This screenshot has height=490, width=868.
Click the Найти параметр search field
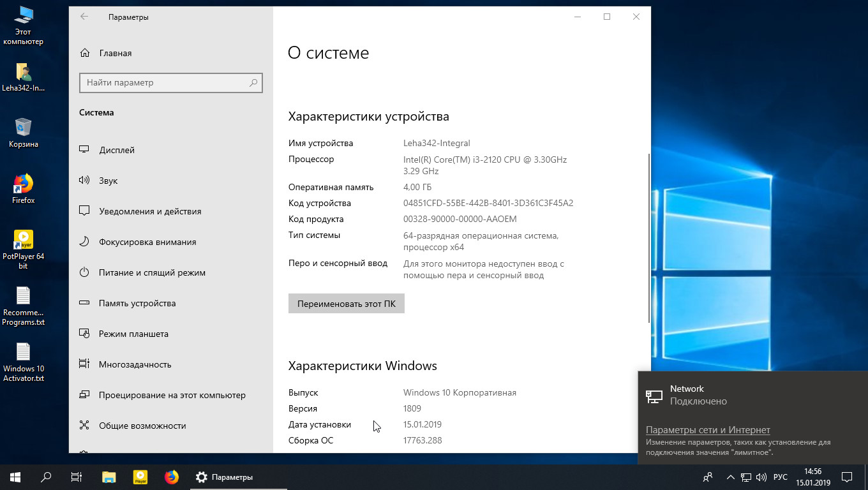coord(171,83)
